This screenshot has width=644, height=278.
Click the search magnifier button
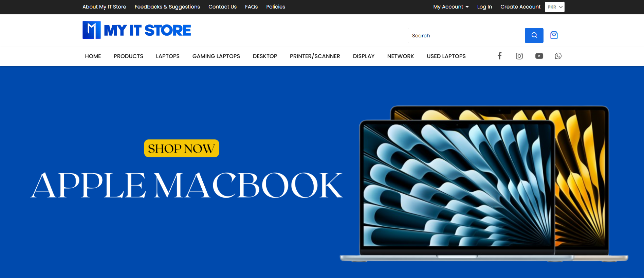534,35
